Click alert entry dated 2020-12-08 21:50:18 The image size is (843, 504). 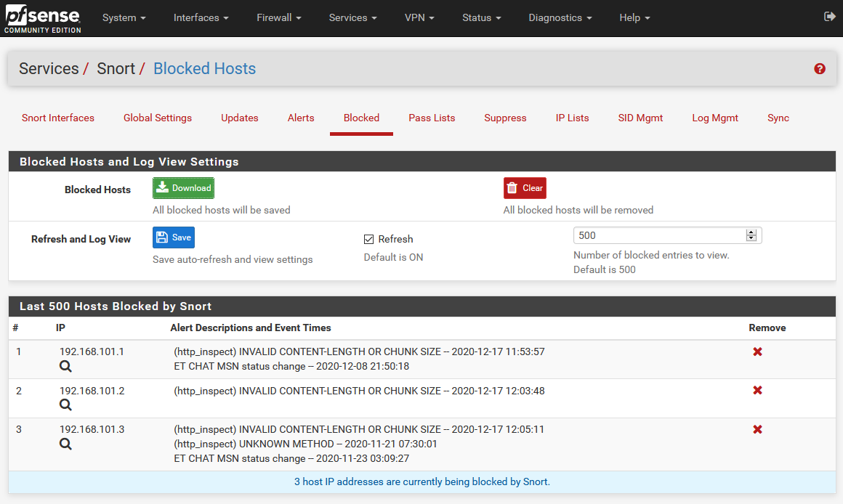pyautogui.click(x=291, y=367)
